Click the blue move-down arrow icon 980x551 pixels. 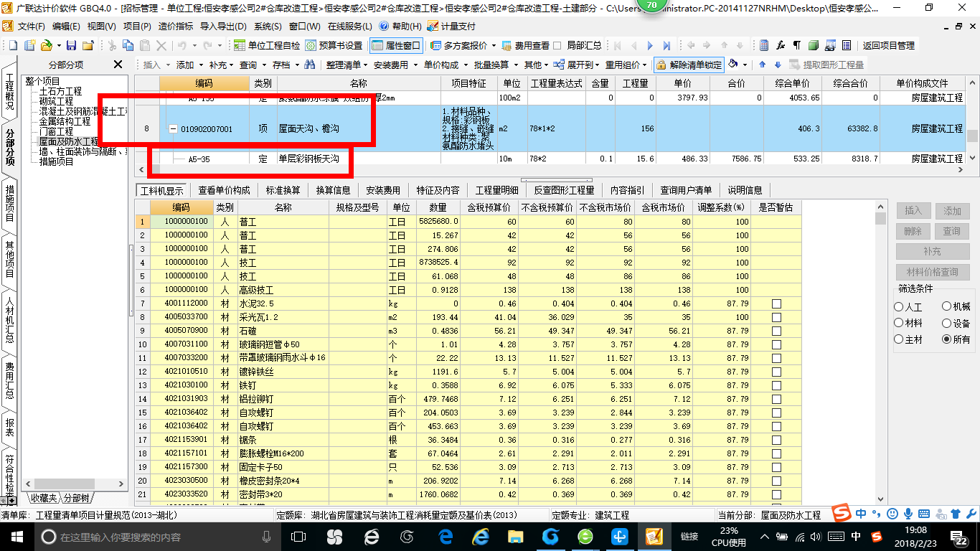pos(777,65)
